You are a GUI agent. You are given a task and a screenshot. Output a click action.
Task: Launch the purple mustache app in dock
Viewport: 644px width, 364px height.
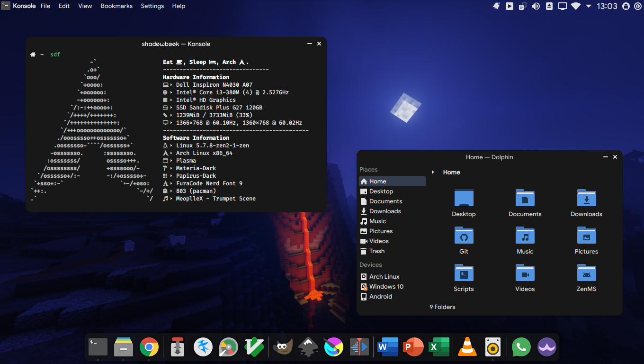(547, 347)
